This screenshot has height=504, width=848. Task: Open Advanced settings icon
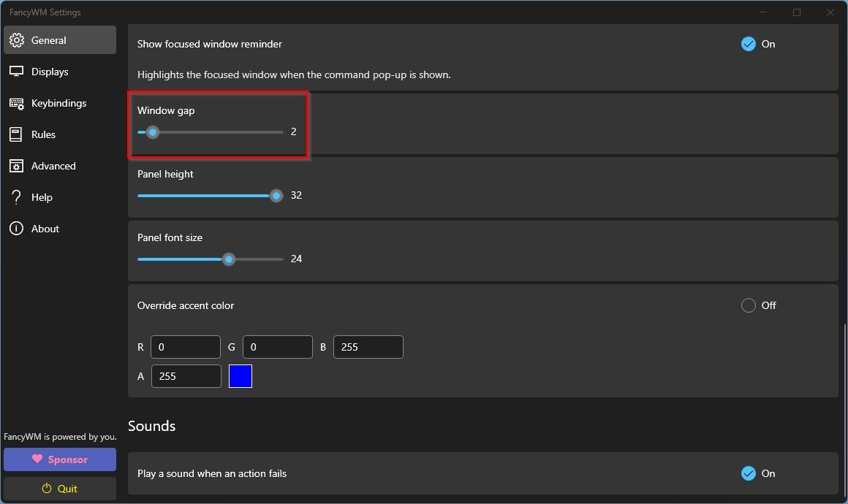[x=16, y=166]
